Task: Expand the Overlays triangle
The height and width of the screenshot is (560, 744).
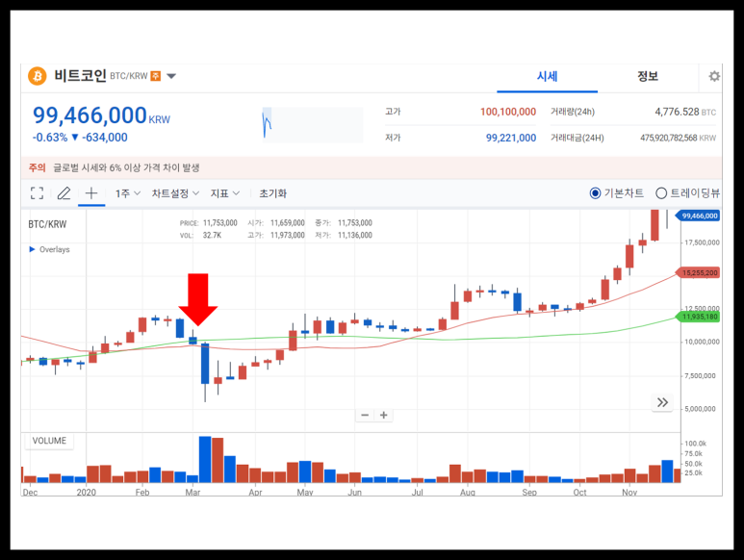Action: pyautogui.click(x=33, y=249)
